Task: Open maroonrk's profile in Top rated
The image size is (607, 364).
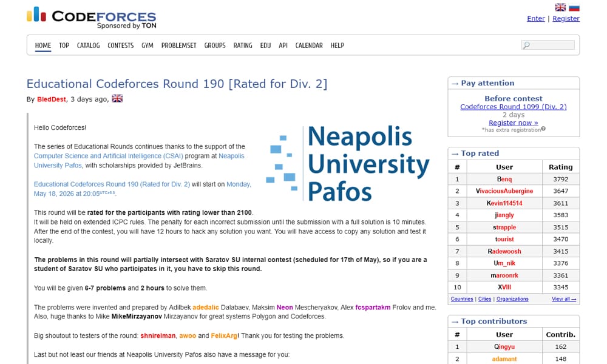Action: coord(504,275)
